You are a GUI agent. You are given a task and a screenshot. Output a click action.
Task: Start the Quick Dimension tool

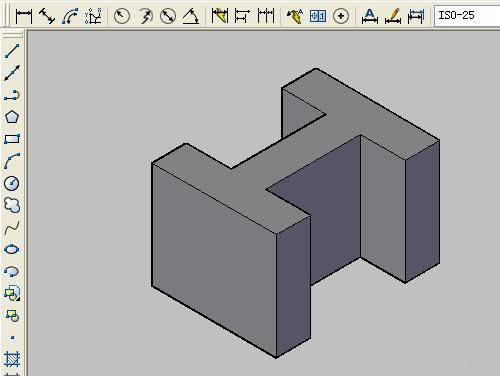(x=220, y=16)
